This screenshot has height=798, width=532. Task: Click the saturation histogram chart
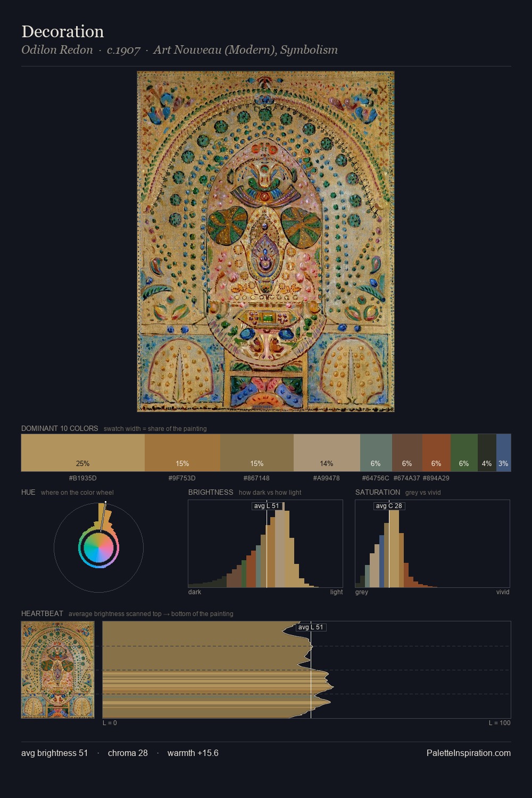coord(433,544)
